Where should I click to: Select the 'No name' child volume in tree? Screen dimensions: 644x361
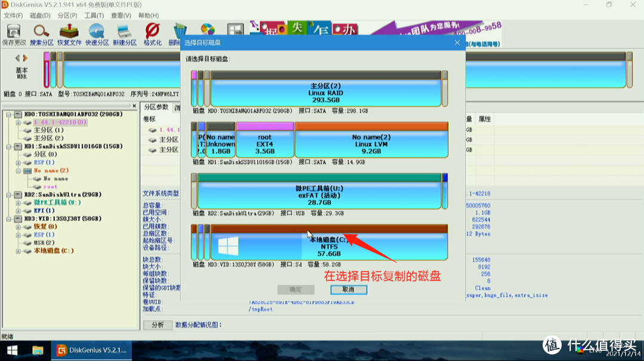55,178
